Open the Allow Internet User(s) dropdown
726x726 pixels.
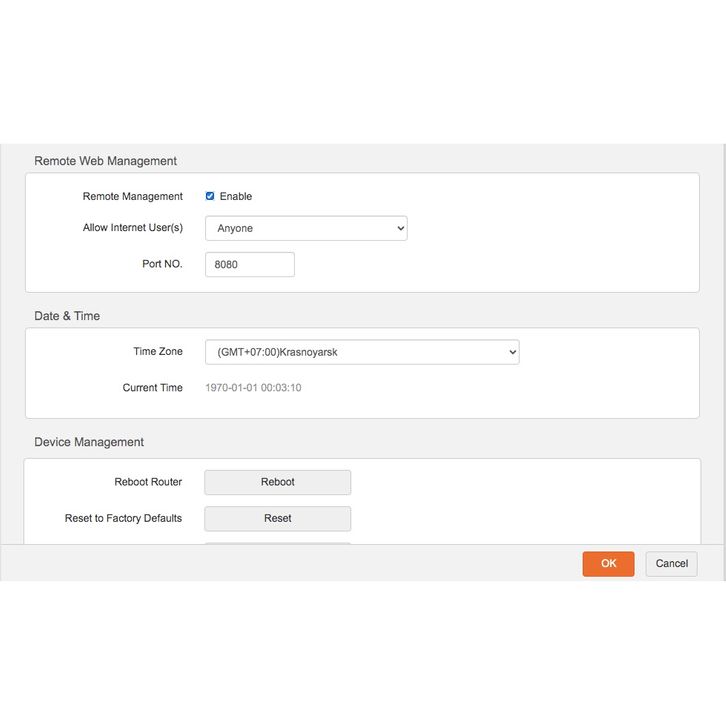tap(306, 228)
